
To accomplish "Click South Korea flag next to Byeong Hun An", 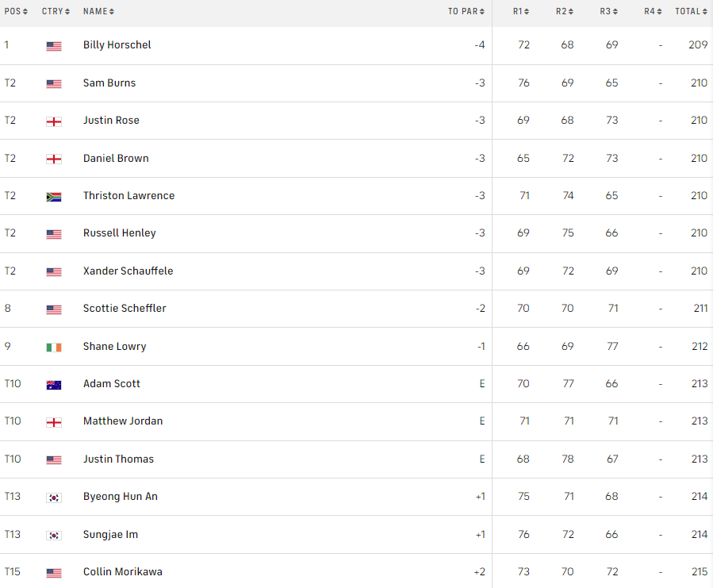I will tap(54, 498).
